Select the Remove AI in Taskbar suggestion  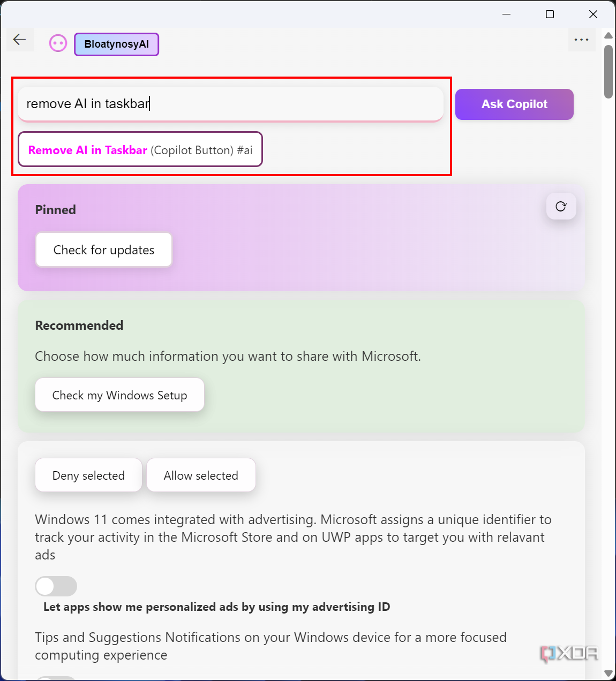click(x=139, y=150)
